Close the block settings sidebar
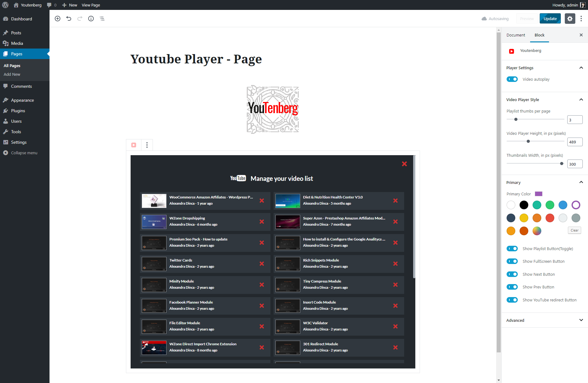This screenshot has height=383, width=588. tap(581, 35)
